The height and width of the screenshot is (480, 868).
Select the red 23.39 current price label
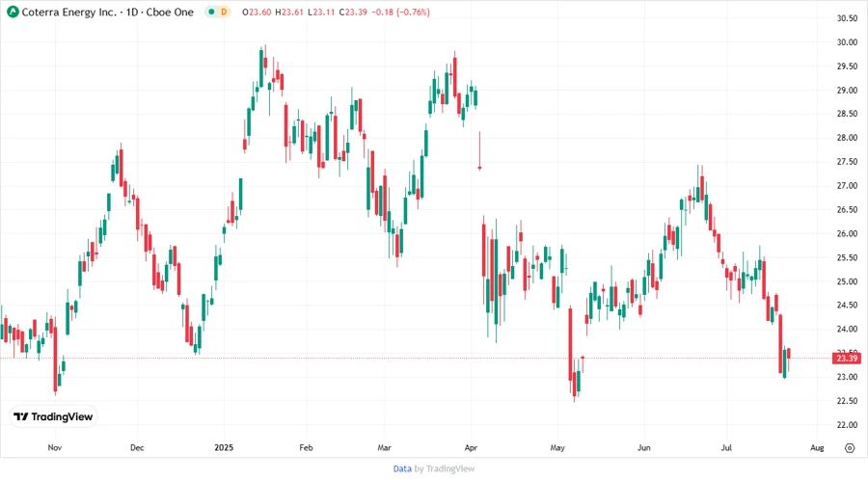847,359
